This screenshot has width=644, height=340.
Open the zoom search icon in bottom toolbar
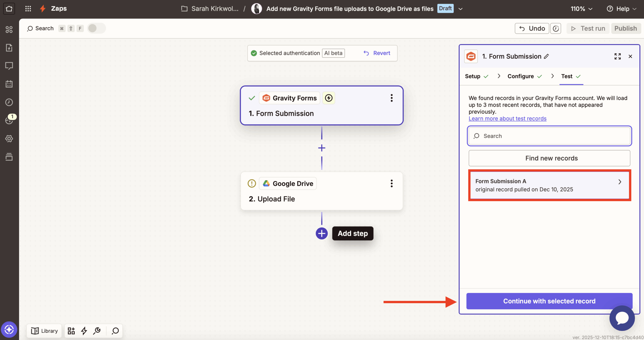pyautogui.click(x=115, y=331)
